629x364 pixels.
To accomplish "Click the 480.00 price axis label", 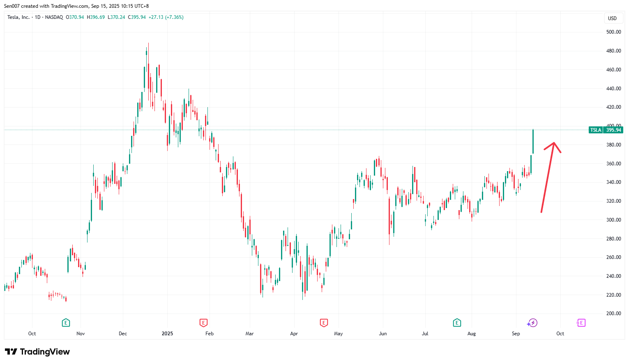I will (x=614, y=51).
